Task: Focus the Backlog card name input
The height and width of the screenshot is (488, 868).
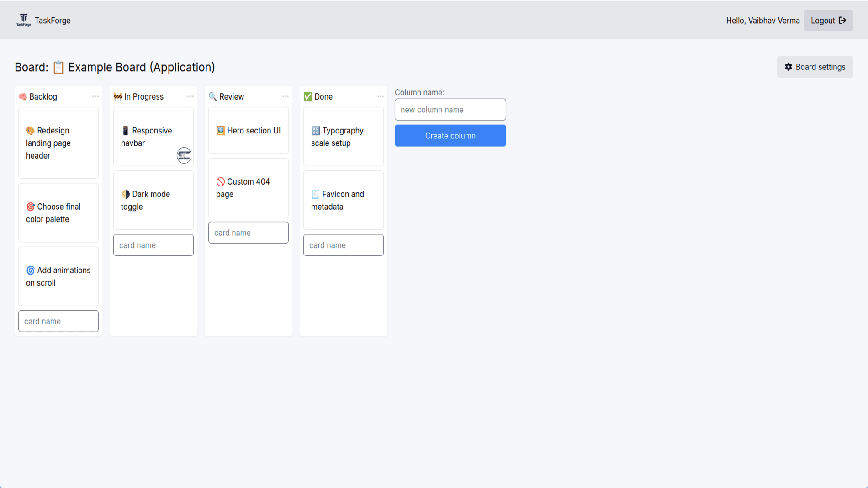Action: pyautogui.click(x=58, y=321)
